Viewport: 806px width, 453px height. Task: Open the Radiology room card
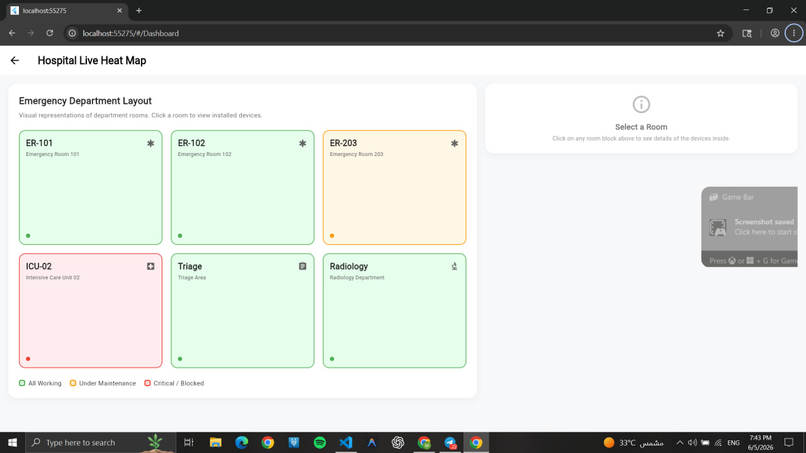tap(394, 311)
